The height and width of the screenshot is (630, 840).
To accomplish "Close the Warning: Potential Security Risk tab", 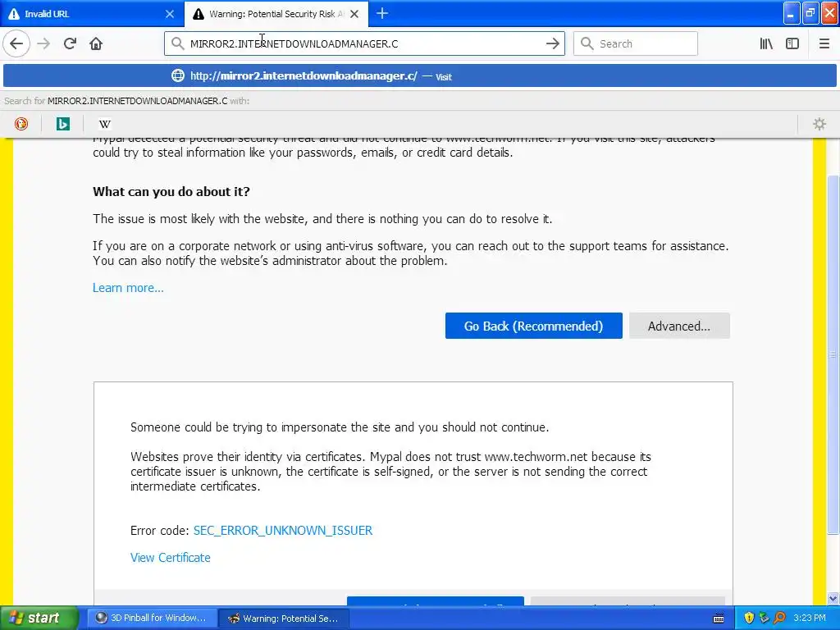I will (354, 14).
